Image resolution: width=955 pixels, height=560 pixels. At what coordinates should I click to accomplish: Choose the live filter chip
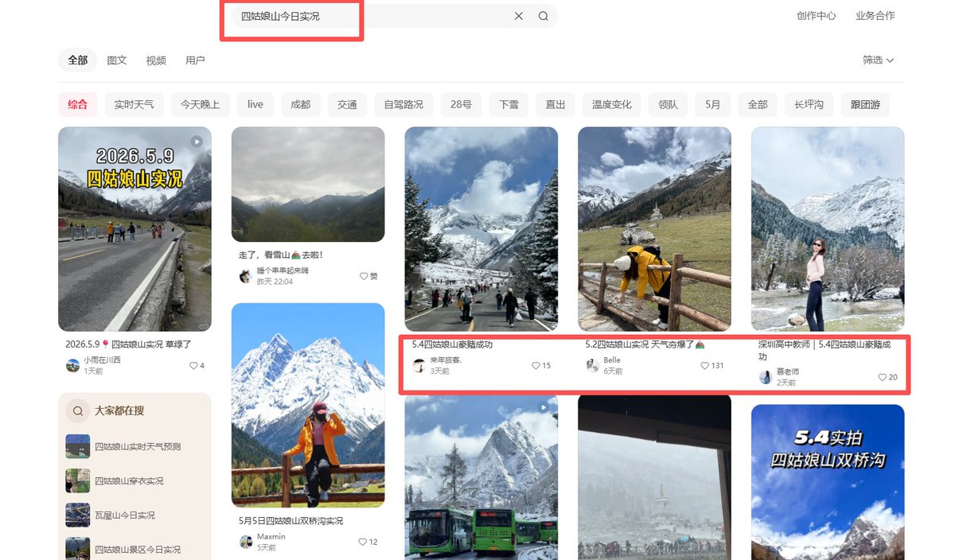coord(255,104)
